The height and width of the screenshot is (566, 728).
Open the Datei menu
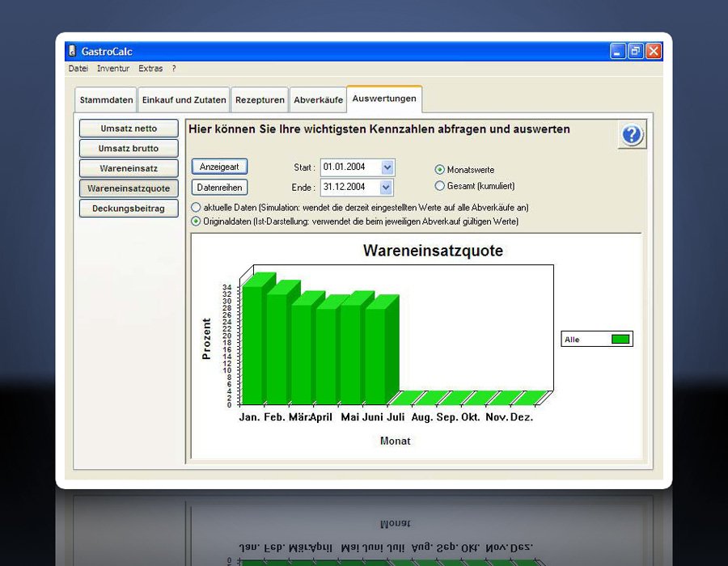78,68
